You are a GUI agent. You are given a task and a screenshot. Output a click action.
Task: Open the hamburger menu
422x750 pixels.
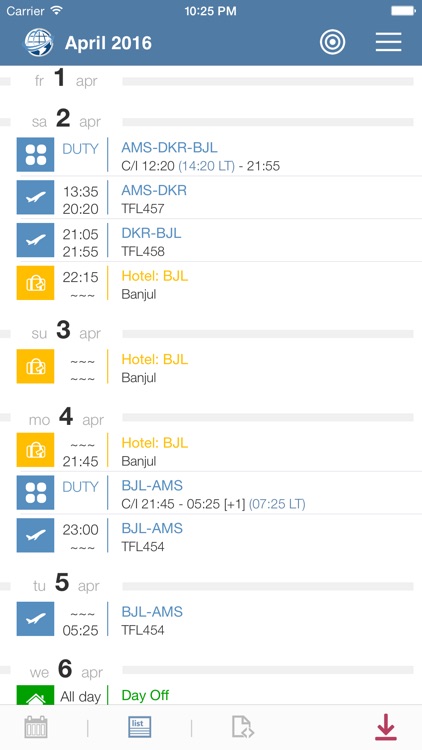(388, 43)
